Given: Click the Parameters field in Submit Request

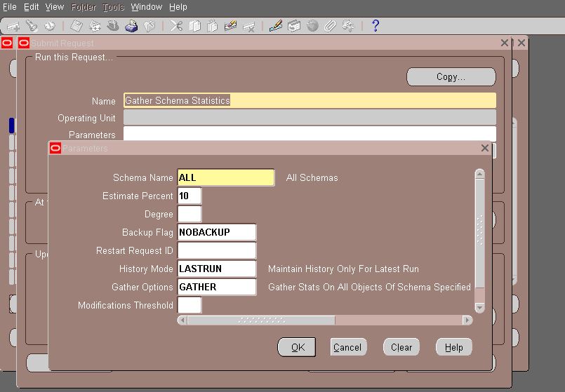Looking at the screenshot, I should click(x=310, y=133).
